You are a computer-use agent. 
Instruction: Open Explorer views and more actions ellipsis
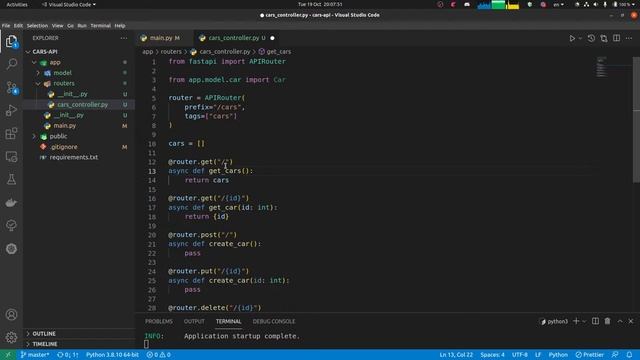coord(124,38)
